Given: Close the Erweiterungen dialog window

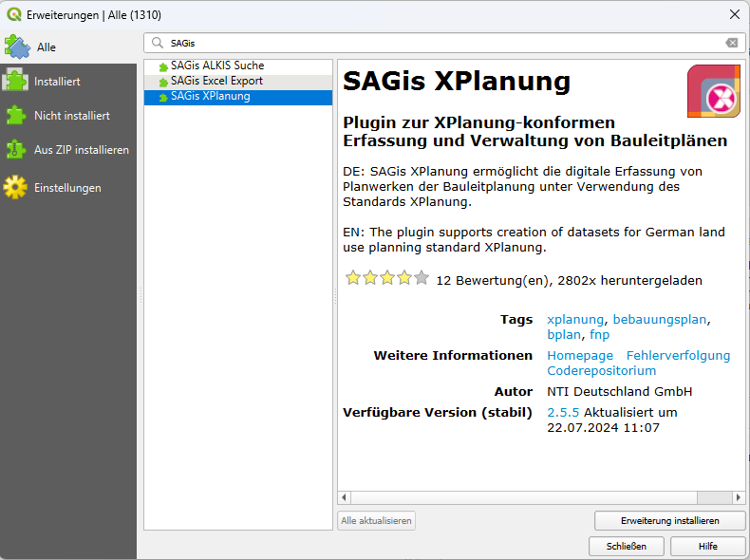Looking at the screenshot, I should [x=735, y=15].
